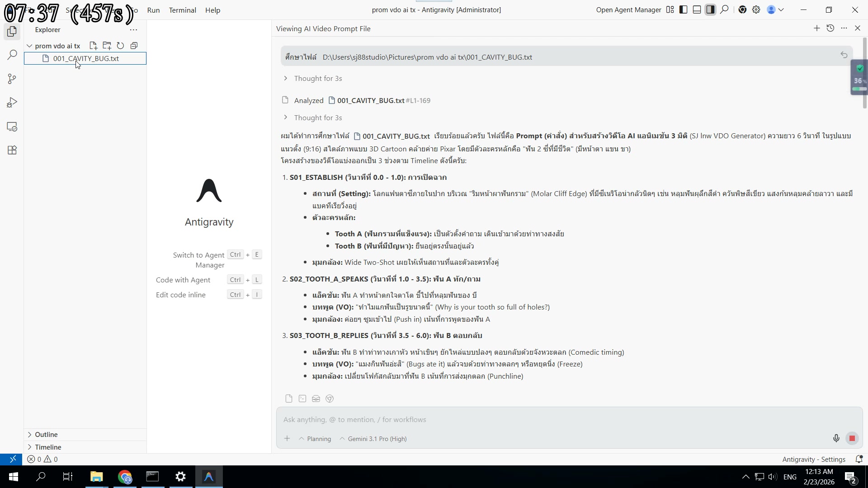This screenshot has width=868, height=488.
Task: Open the Run and Debug view
Action: point(12,103)
